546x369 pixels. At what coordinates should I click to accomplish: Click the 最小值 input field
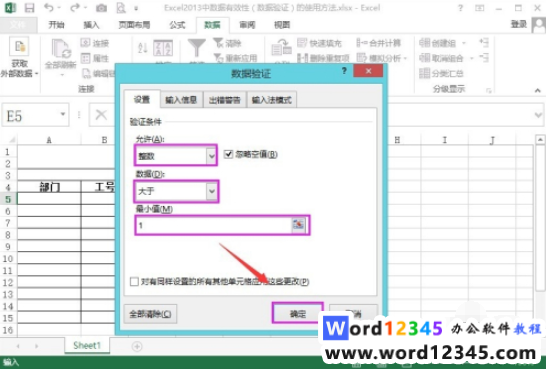(214, 225)
